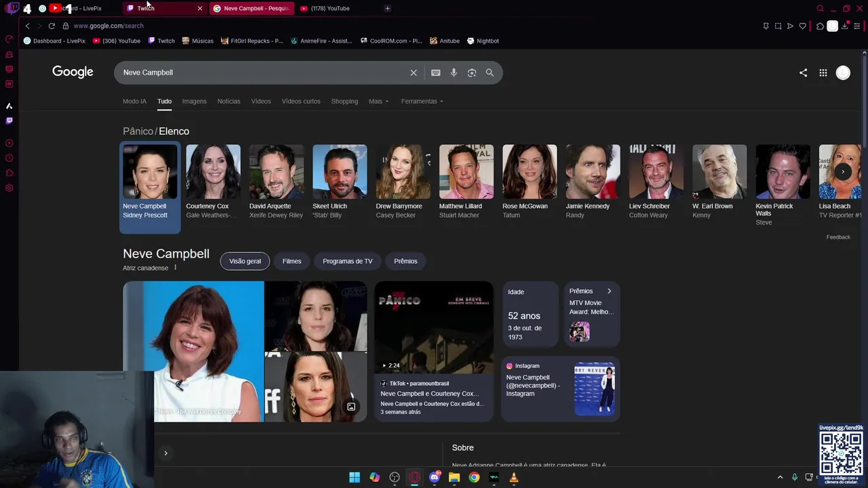Image resolution: width=868 pixels, height=488 pixels.
Task: Expand the collapsed section chevron near webcam
Action: (165, 453)
